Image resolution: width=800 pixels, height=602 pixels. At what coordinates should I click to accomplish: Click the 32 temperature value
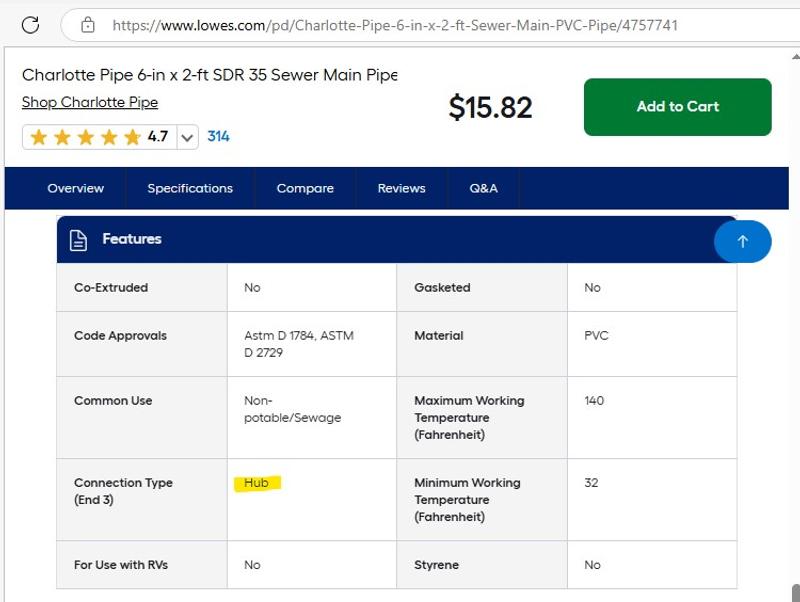coord(591,483)
